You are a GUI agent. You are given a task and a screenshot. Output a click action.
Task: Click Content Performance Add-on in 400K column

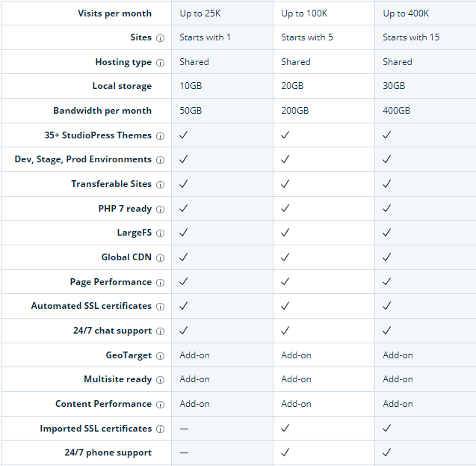click(398, 404)
